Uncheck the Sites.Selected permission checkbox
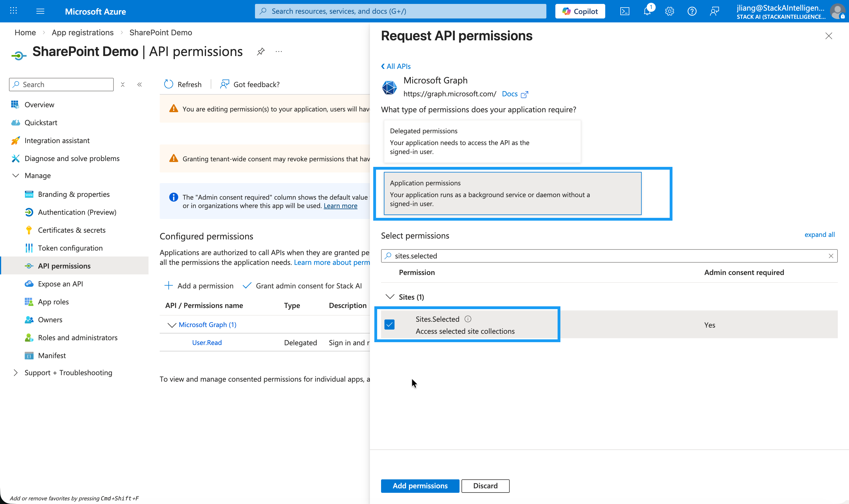The height and width of the screenshot is (504, 849). point(389,325)
